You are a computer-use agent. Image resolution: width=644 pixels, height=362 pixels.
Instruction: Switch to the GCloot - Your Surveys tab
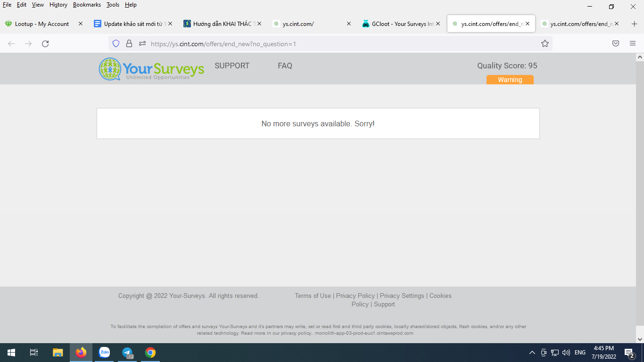tap(401, 24)
